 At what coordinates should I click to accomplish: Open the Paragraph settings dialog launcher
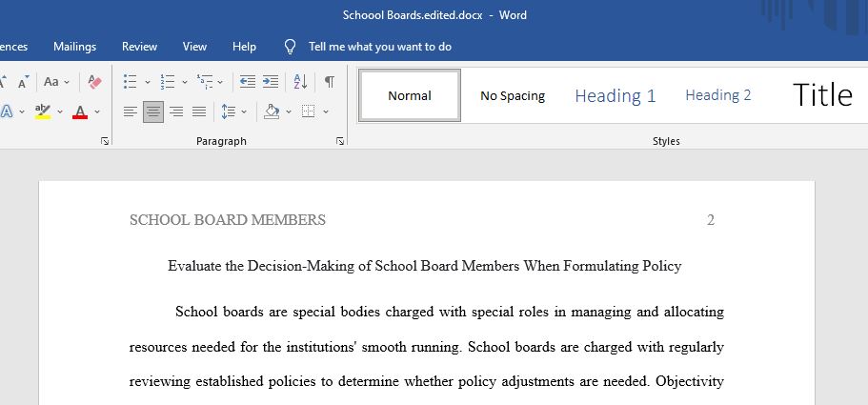340,142
